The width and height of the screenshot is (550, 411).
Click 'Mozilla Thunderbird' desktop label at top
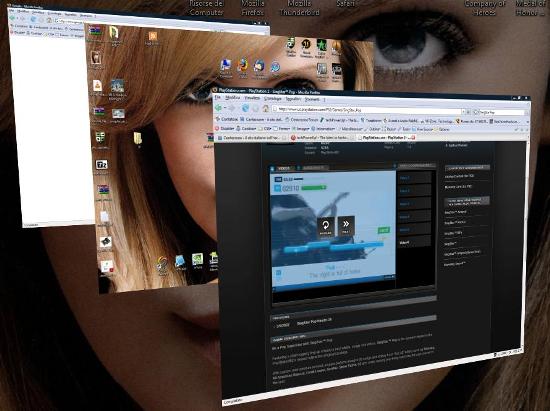tap(299, 8)
